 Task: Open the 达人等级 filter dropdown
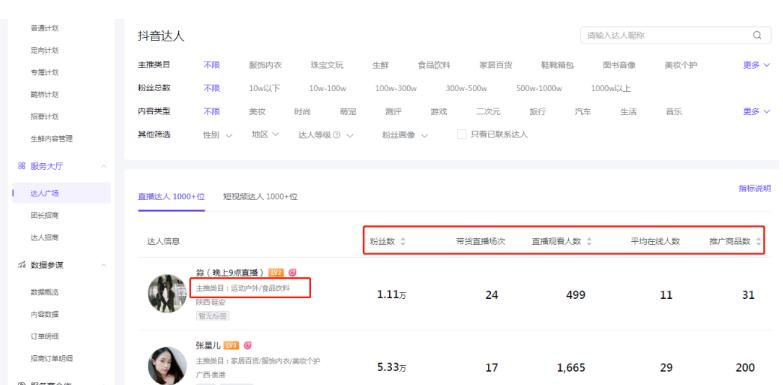coord(326,135)
